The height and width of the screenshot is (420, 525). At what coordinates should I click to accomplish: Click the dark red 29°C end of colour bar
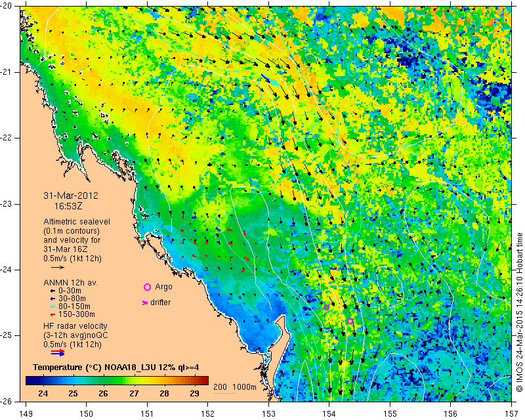tap(204, 381)
